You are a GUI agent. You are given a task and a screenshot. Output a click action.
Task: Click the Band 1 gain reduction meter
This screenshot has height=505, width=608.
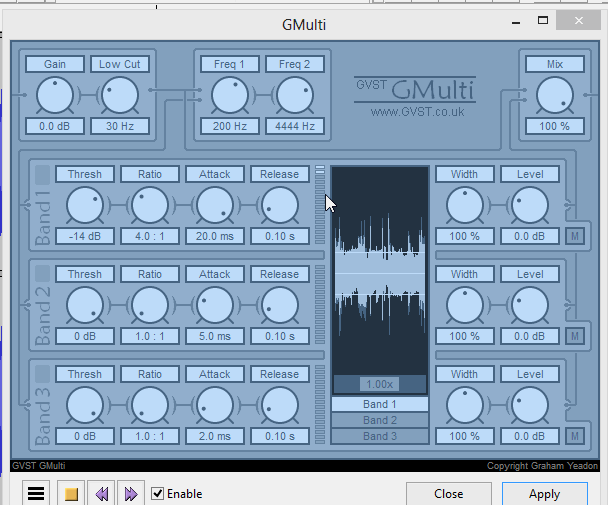point(320,205)
